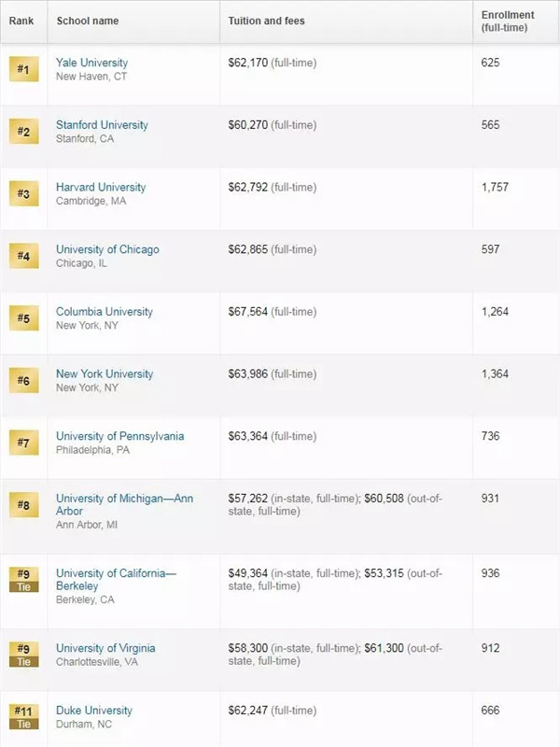
Task: Open the University of Pennsylvania link
Action: point(119,436)
